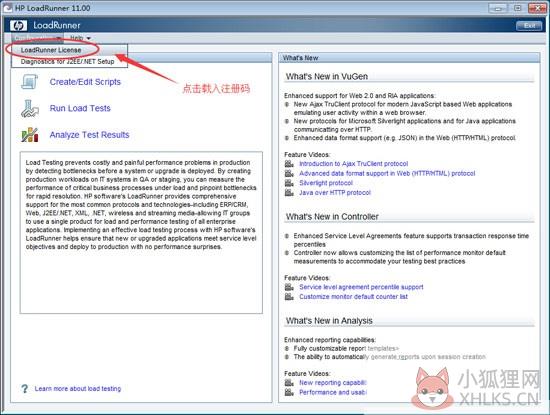
Task: Click the question mark help icon
Action: [x=25, y=389]
